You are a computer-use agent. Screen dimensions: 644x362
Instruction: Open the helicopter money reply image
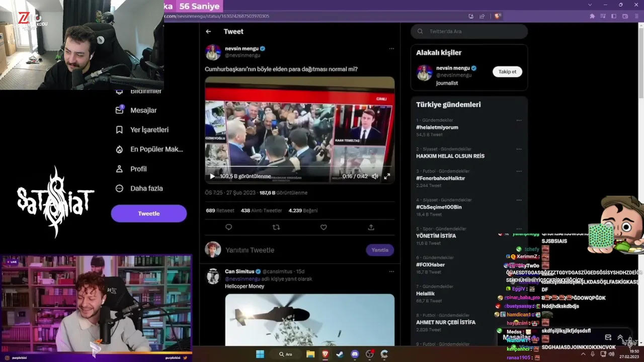coord(309,319)
